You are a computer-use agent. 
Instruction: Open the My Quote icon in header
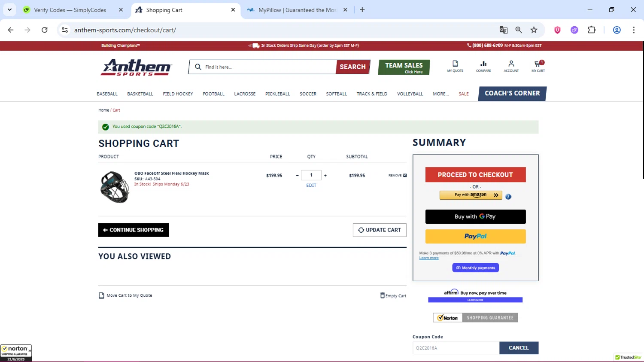pos(455,66)
